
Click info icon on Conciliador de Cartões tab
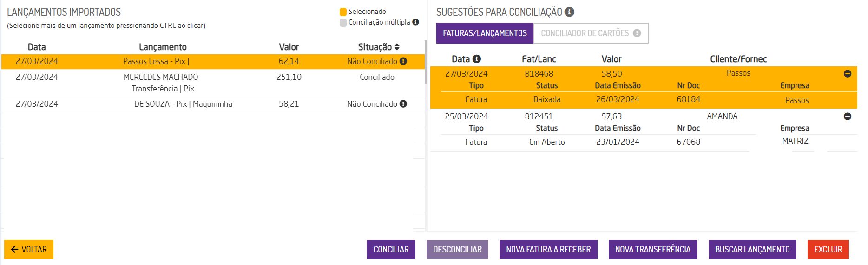pos(637,33)
